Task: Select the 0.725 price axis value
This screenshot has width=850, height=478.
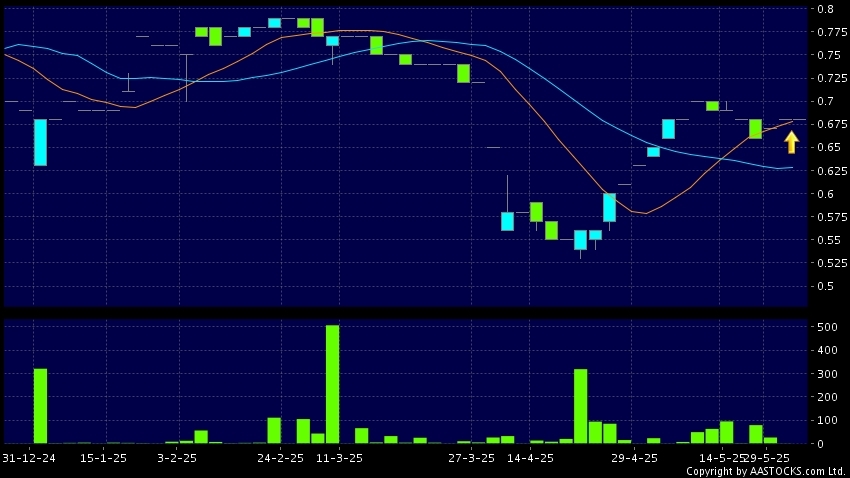Action: click(x=832, y=78)
